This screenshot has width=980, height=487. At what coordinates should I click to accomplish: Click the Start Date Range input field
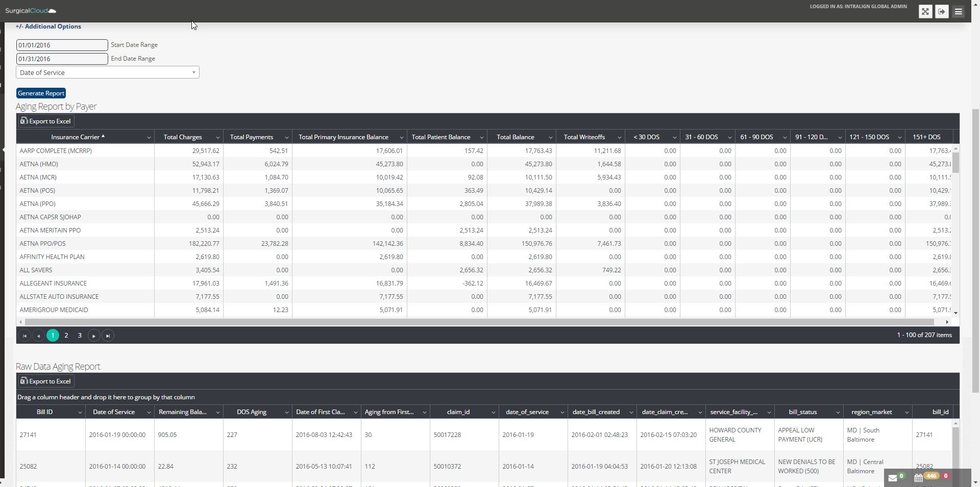coord(62,45)
